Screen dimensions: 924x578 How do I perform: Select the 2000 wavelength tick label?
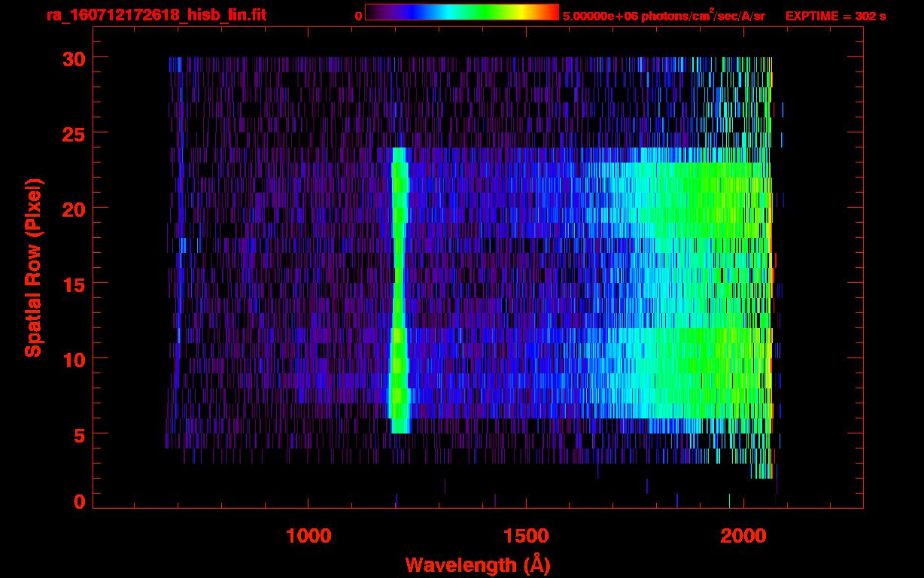[743, 535]
